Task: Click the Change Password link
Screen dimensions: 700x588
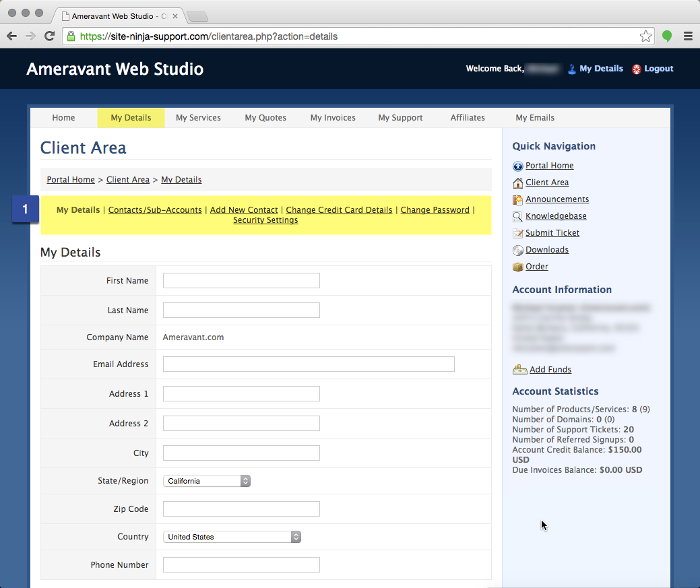Action: [435, 209]
